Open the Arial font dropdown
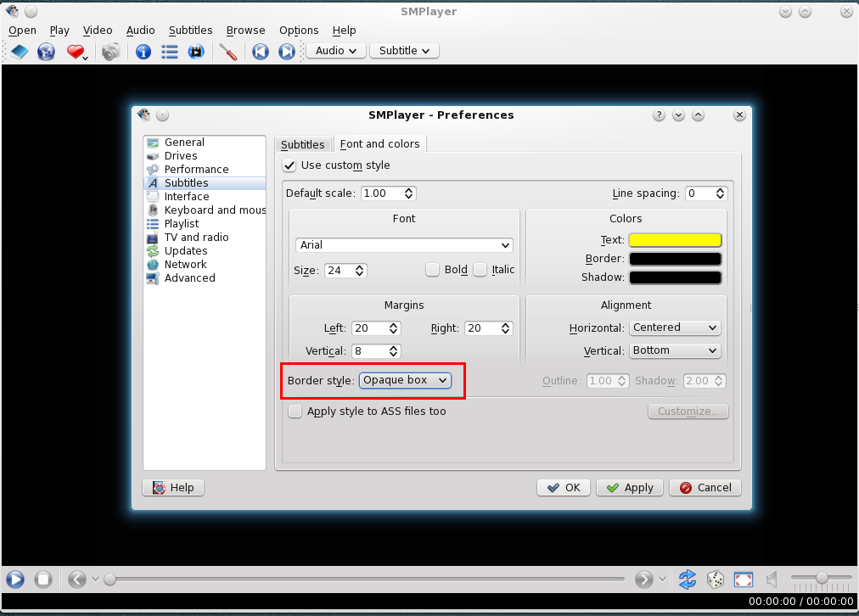The image size is (859, 616). pyautogui.click(x=404, y=244)
